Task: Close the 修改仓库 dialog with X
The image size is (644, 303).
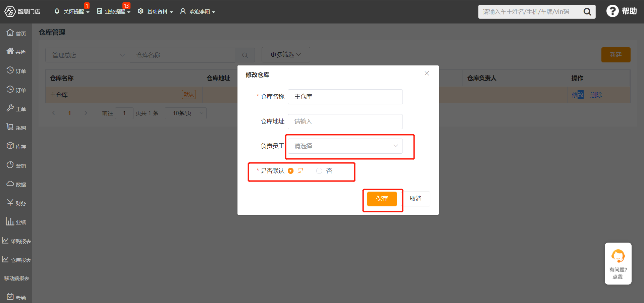Action: [x=427, y=73]
